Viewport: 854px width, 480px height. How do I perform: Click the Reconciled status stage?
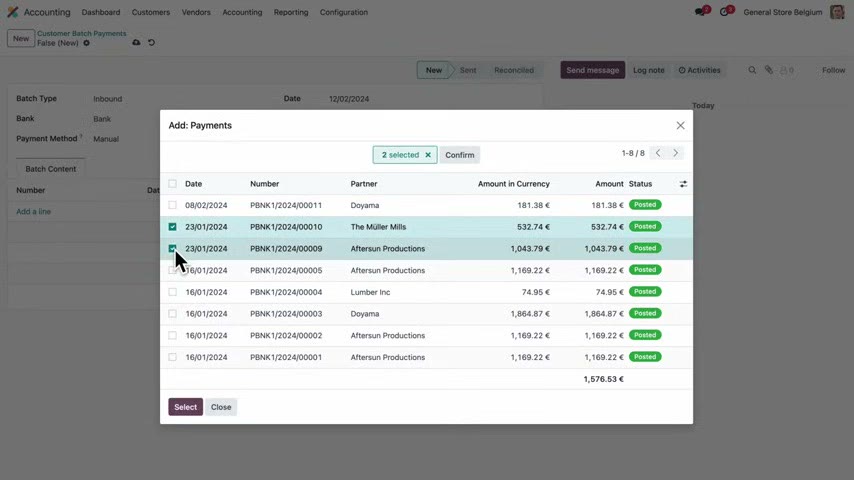coord(514,70)
